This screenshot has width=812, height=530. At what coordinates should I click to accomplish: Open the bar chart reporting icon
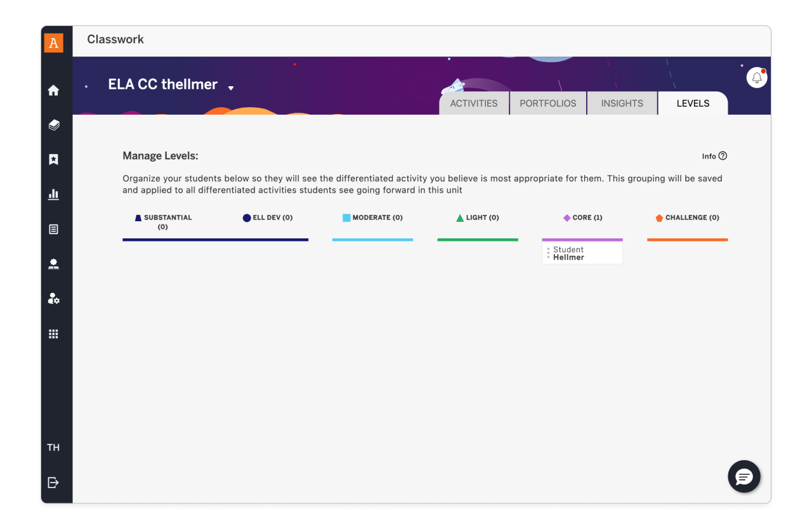[x=54, y=195]
